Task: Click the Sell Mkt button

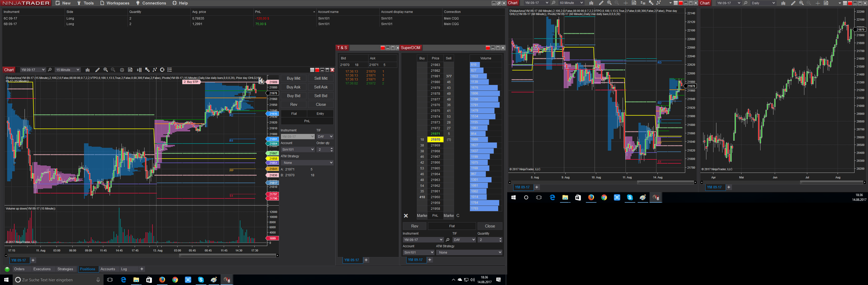Action: click(321, 78)
